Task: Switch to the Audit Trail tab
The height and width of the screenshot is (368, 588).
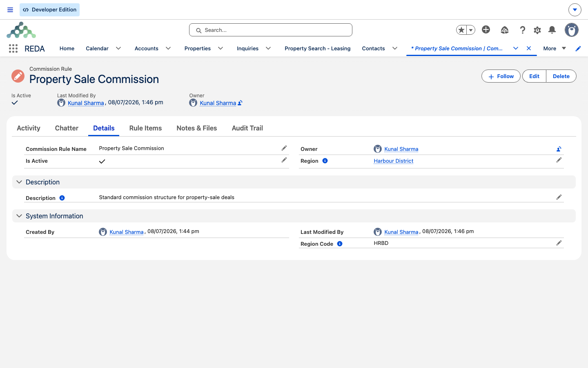Action: (247, 128)
